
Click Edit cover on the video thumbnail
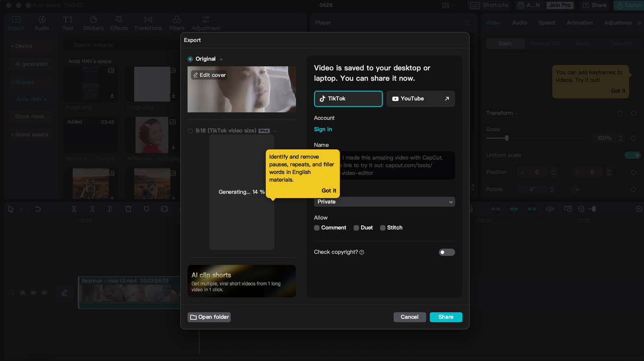point(209,75)
